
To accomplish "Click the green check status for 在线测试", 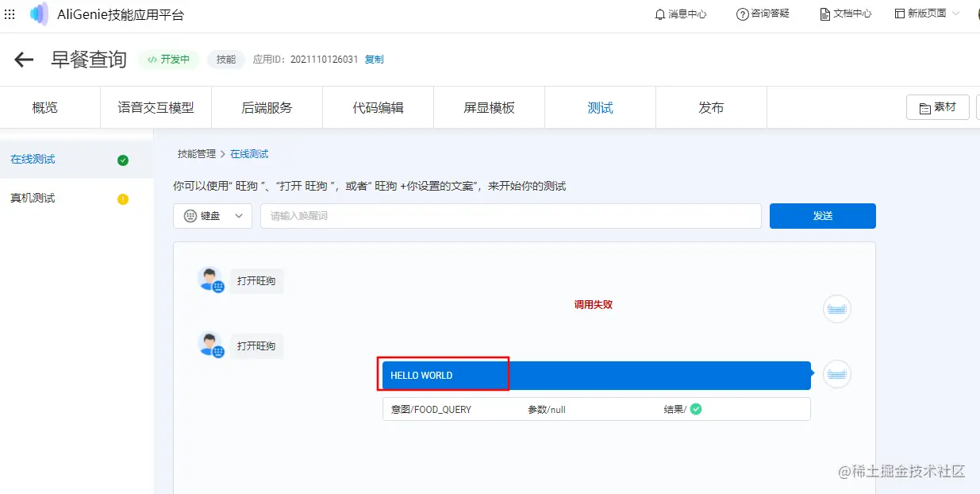I will 123,160.
